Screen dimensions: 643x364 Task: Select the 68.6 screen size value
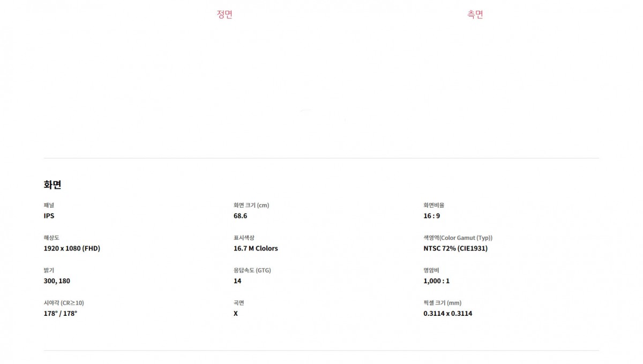241,216
